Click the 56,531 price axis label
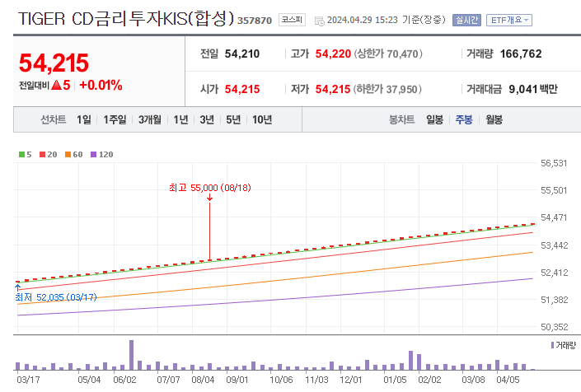The height and width of the screenshot is (392, 581). click(x=554, y=163)
